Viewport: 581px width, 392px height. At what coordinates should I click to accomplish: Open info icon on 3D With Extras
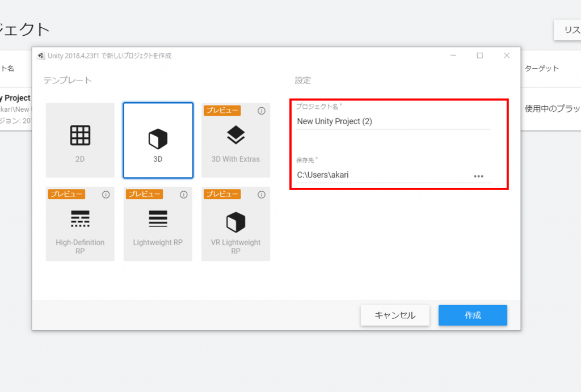click(262, 111)
